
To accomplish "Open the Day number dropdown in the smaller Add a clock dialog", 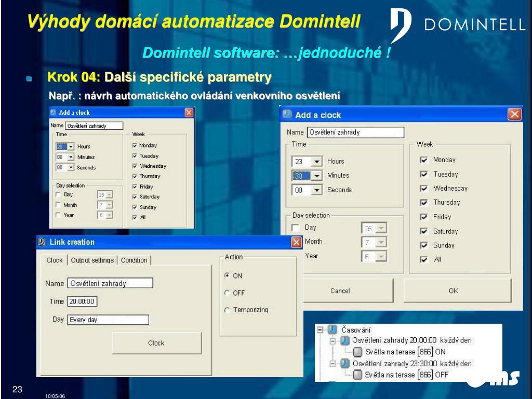I will (x=109, y=195).
